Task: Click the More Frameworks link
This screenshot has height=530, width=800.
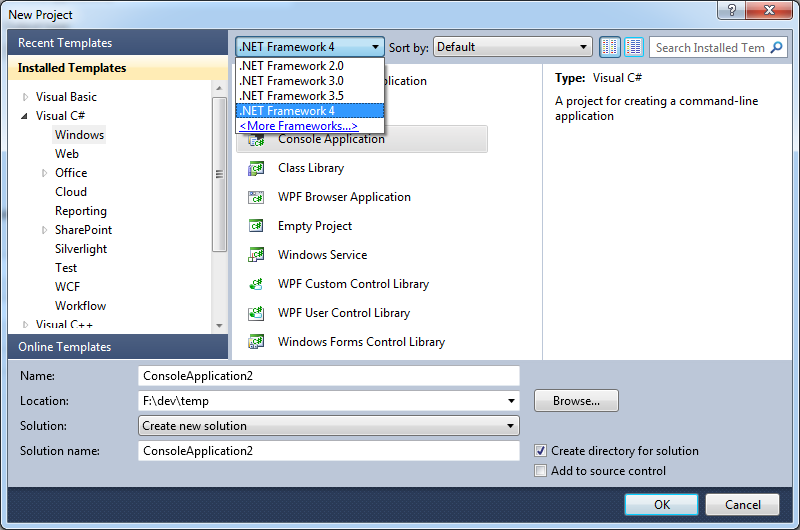Action: tap(298, 126)
